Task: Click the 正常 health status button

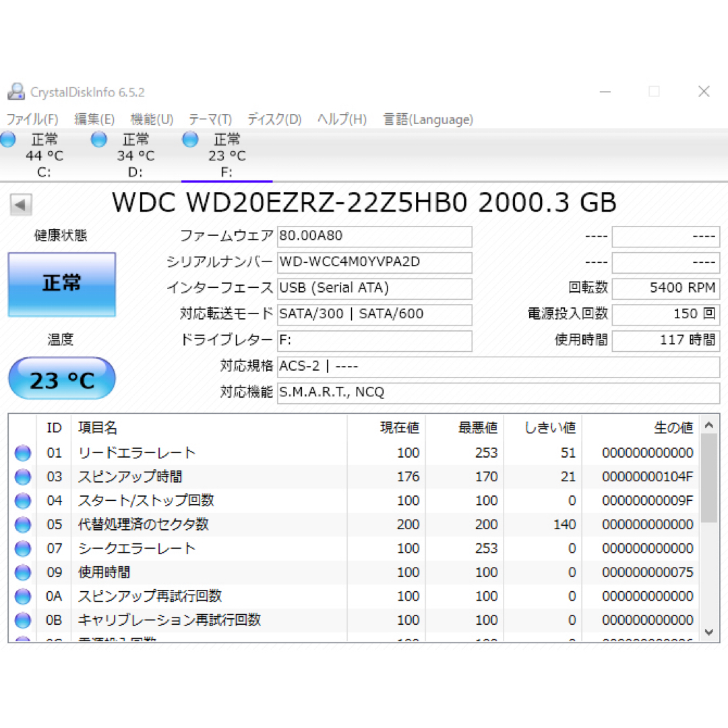Action: coord(62,284)
